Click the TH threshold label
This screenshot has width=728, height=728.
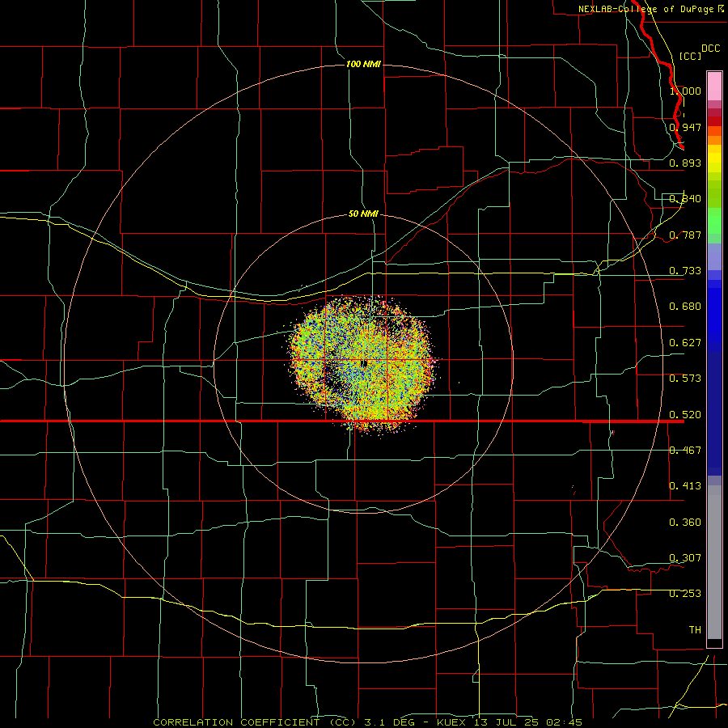695,630
